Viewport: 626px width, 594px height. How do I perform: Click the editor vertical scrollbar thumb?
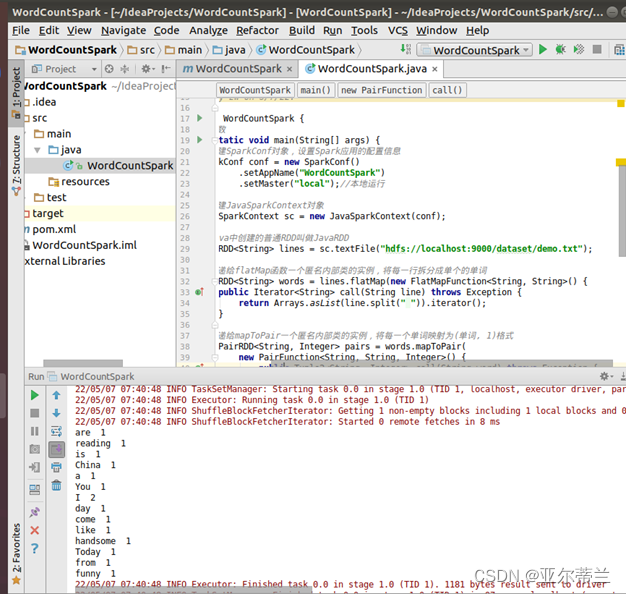click(x=622, y=211)
